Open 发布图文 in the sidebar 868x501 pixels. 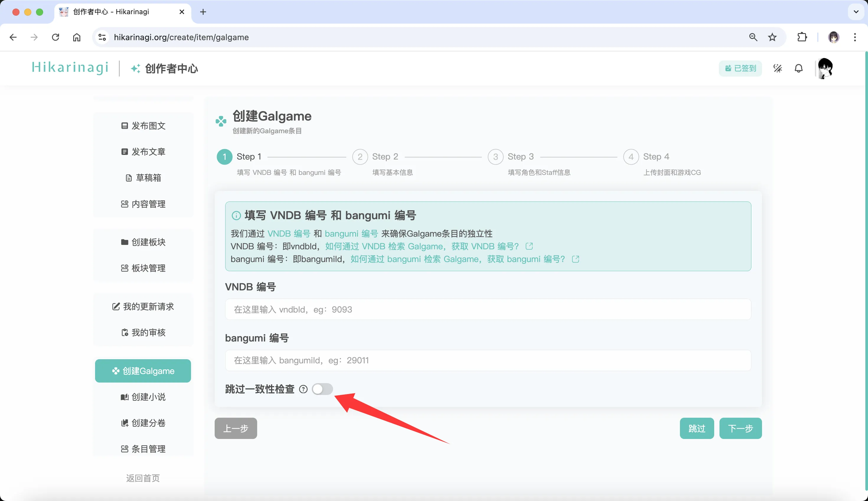(143, 126)
